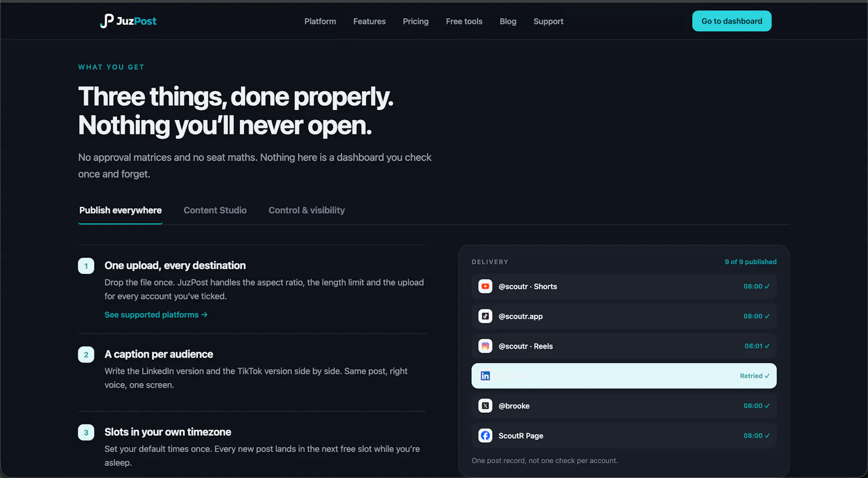
Task: Click the TikTok icon for @scoutr.app
Action: 486,316
